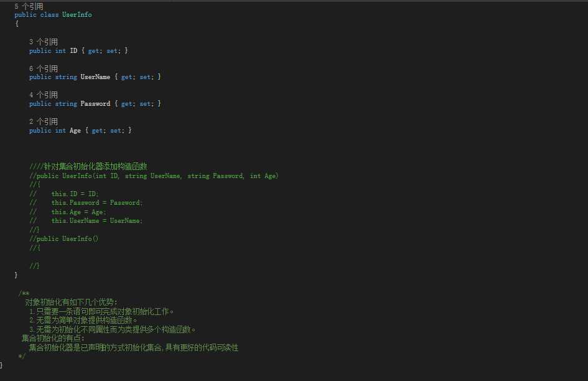The height and width of the screenshot is (381, 588).
Task: Open the '2 个引用' reference link above Age
Action: (x=44, y=121)
